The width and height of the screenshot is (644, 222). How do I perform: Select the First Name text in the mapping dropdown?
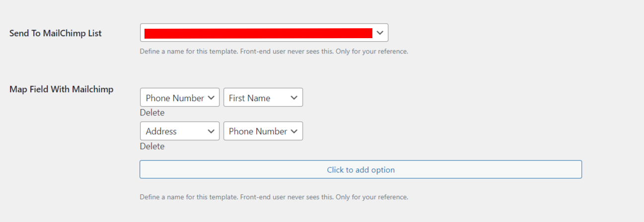[249, 98]
